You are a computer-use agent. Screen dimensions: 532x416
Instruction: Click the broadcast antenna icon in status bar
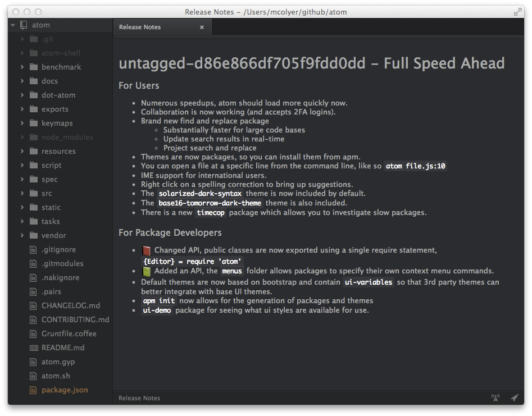pos(495,397)
